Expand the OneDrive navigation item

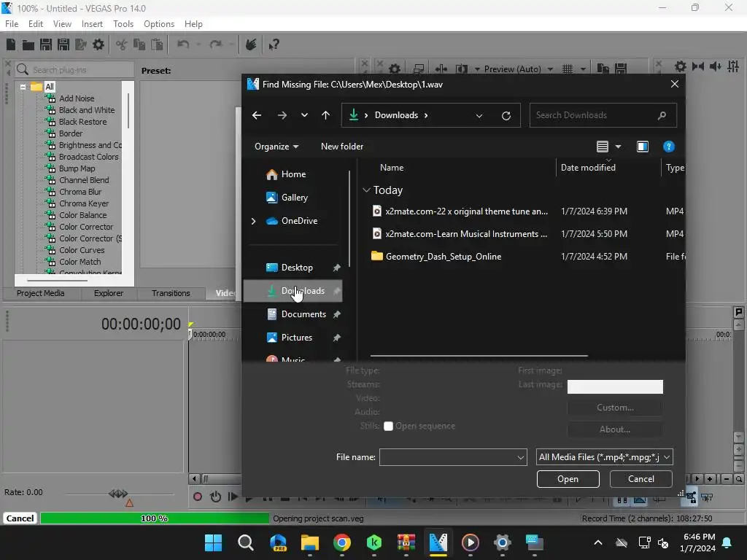coord(253,221)
